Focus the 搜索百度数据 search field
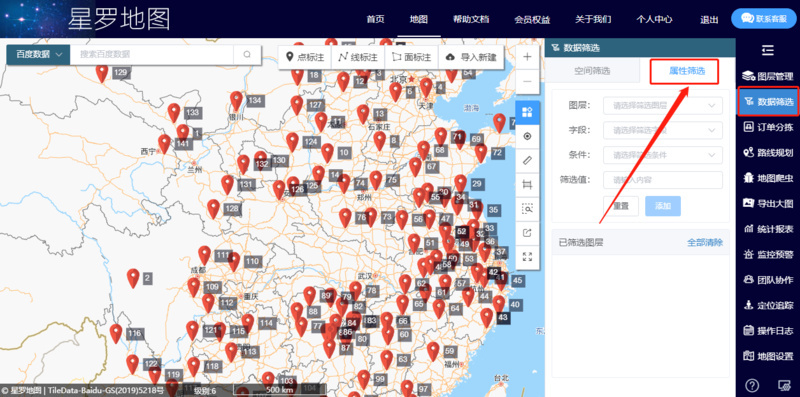 (x=152, y=55)
